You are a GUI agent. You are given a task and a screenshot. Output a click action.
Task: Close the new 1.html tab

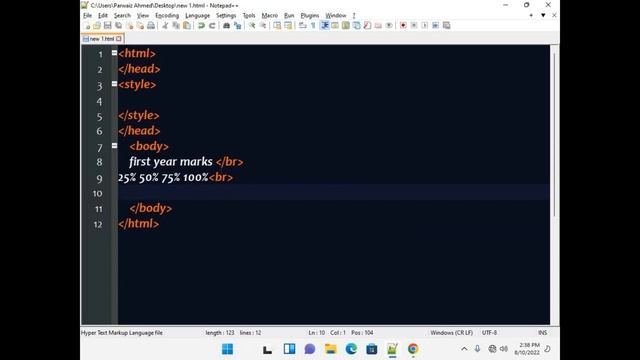click(119, 39)
